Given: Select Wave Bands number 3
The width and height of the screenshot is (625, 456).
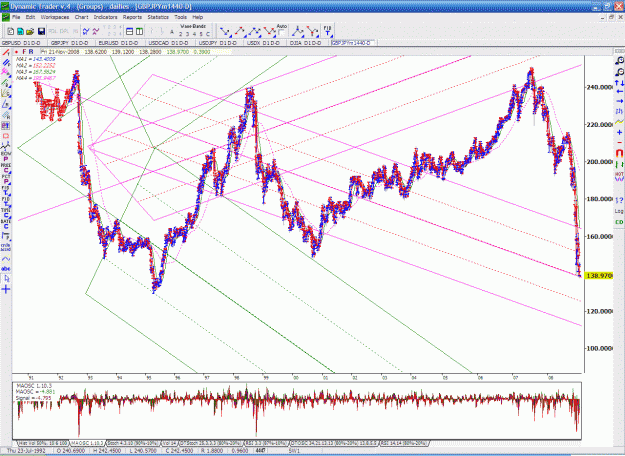Looking at the screenshot, I should (187, 34).
